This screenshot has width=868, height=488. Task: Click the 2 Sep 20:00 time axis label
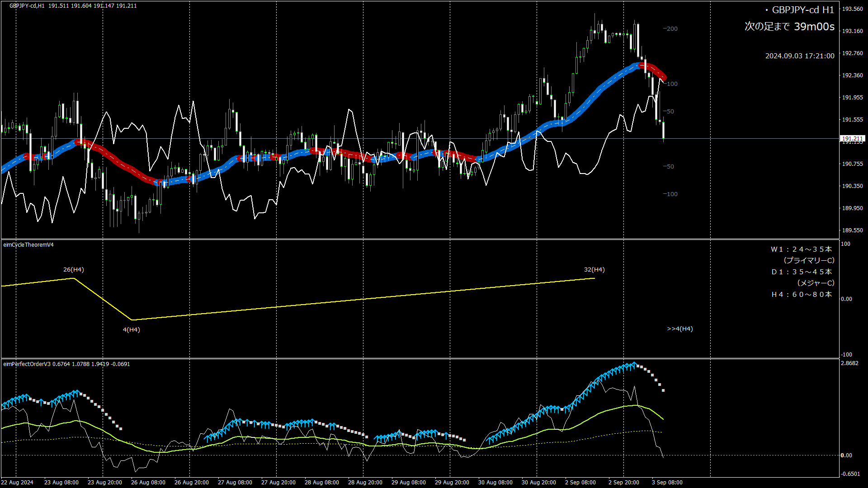pyautogui.click(x=623, y=483)
